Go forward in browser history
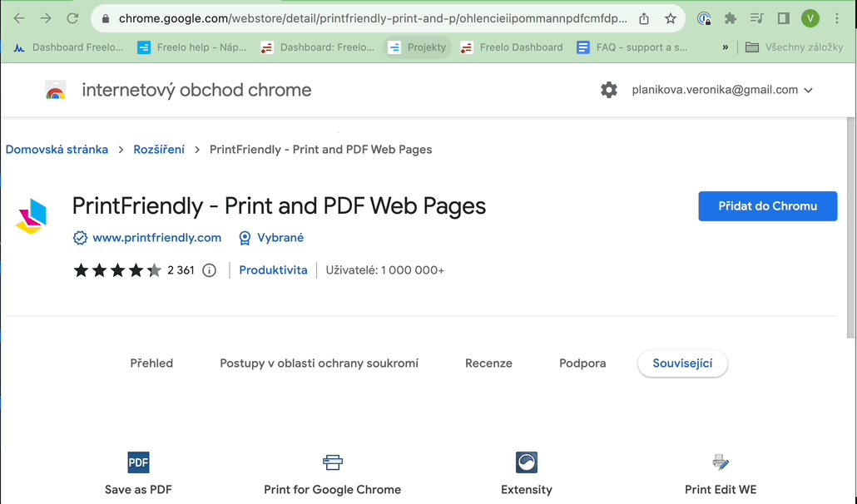 pyautogui.click(x=46, y=18)
